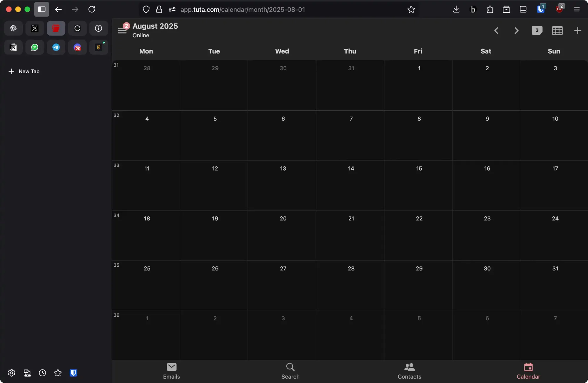
Task: Open the browser application menu
Action: (577, 9)
